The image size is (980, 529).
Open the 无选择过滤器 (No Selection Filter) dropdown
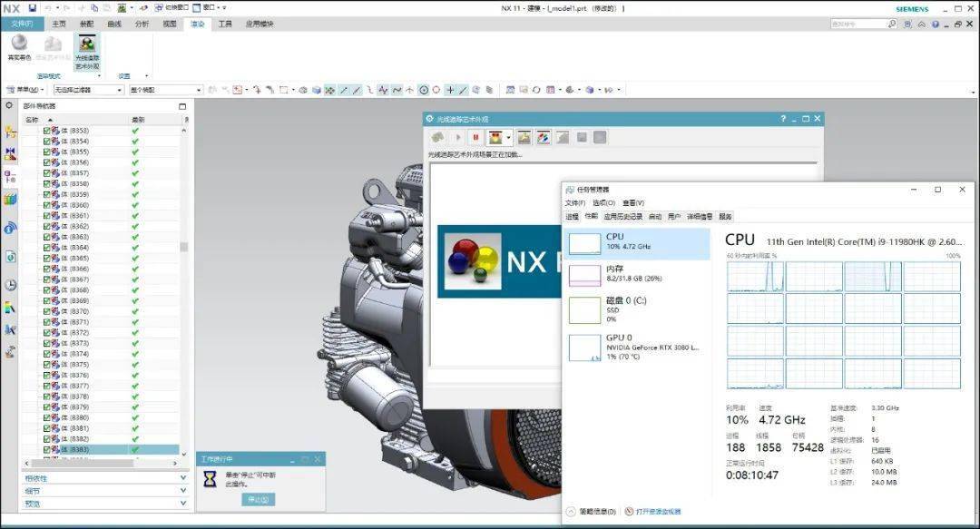87,90
